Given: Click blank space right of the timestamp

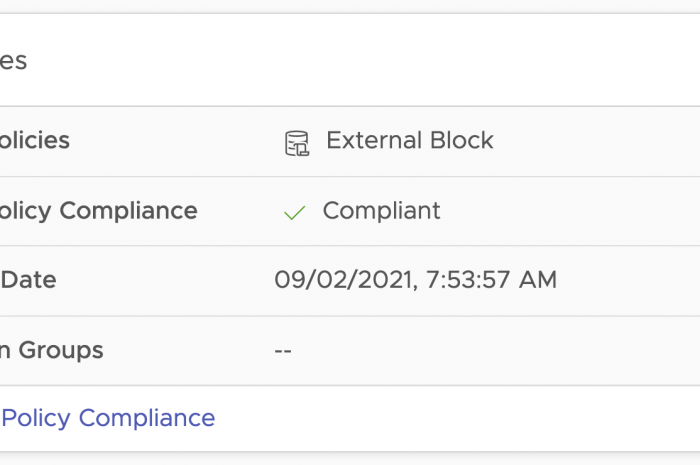Looking at the screenshot, I should pos(630,280).
